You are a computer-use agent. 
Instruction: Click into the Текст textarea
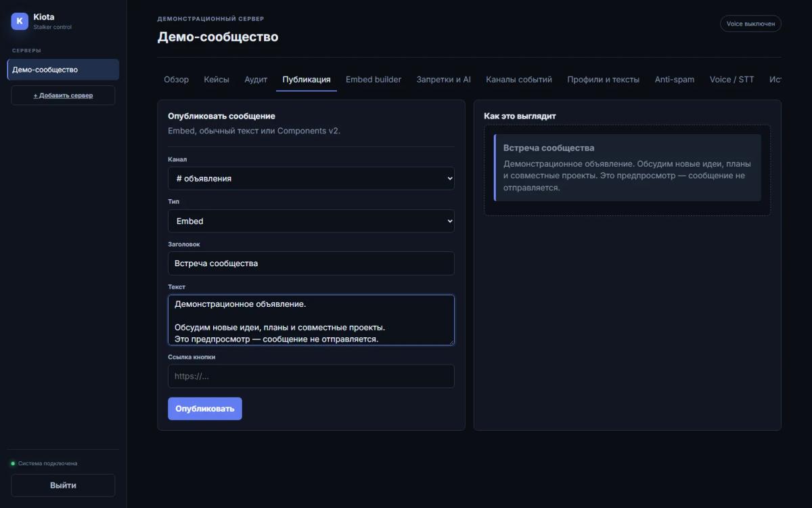click(311, 320)
